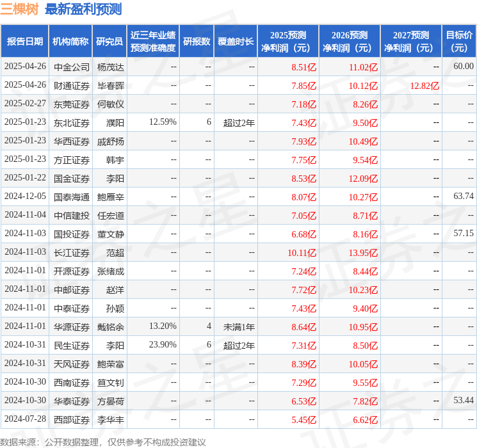The width and height of the screenshot is (477, 448).
Task: Select the 覆盖时长 column header
Action: pos(236,42)
